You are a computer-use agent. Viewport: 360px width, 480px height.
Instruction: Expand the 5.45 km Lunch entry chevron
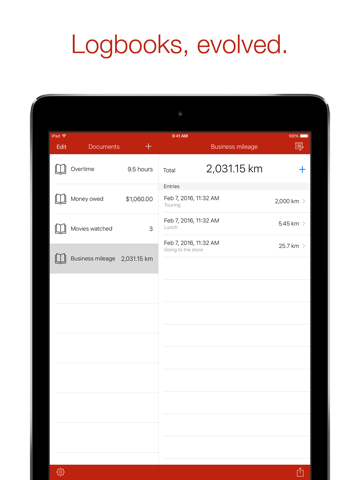304,223
